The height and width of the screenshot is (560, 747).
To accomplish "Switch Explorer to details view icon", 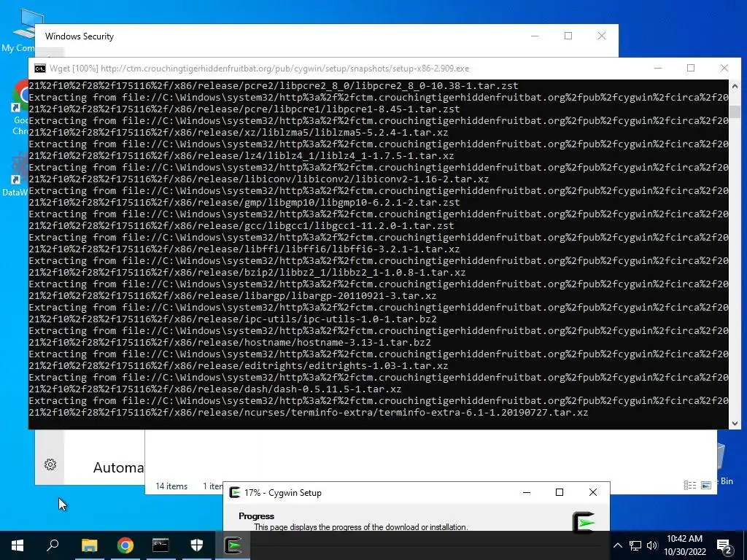I will coord(690,485).
